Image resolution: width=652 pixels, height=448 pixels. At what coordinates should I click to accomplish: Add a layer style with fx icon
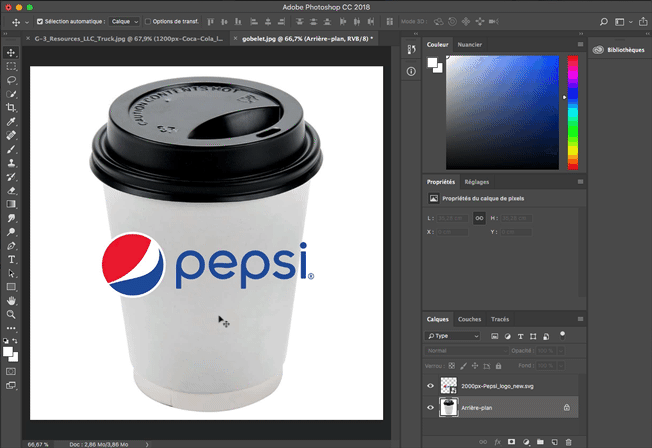pyautogui.click(x=497, y=442)
